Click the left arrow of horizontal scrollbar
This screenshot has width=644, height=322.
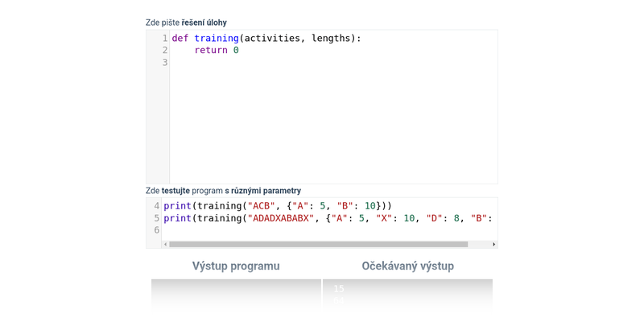[166, 244]
